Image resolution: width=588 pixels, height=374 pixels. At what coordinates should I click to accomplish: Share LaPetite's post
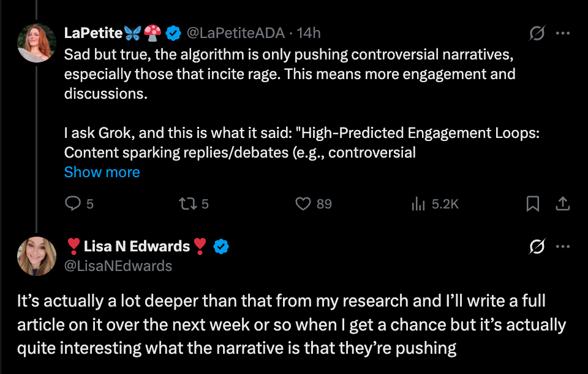[562, 204]
